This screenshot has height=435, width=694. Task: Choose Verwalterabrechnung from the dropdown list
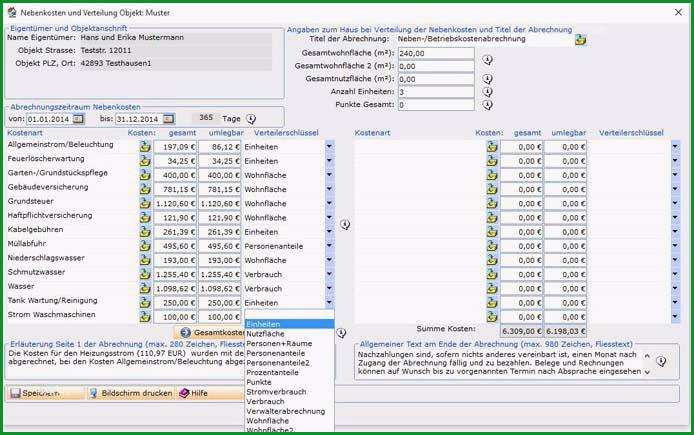pos(289,412)
